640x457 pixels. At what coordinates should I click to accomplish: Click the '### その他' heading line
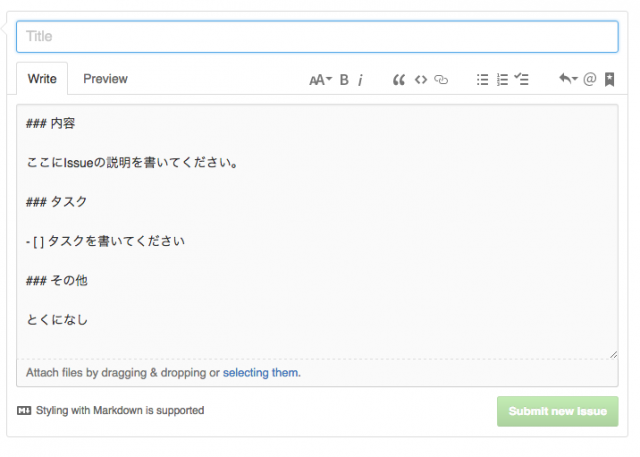(x=56, y=280)
